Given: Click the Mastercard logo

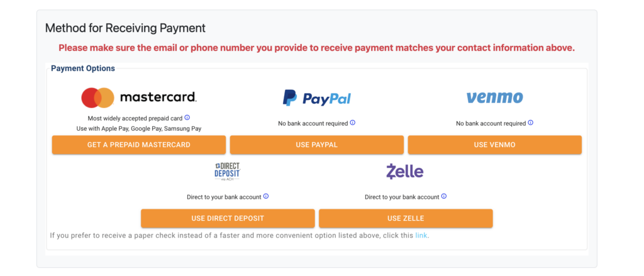Looking at the screenshot, I should (139, 97).
